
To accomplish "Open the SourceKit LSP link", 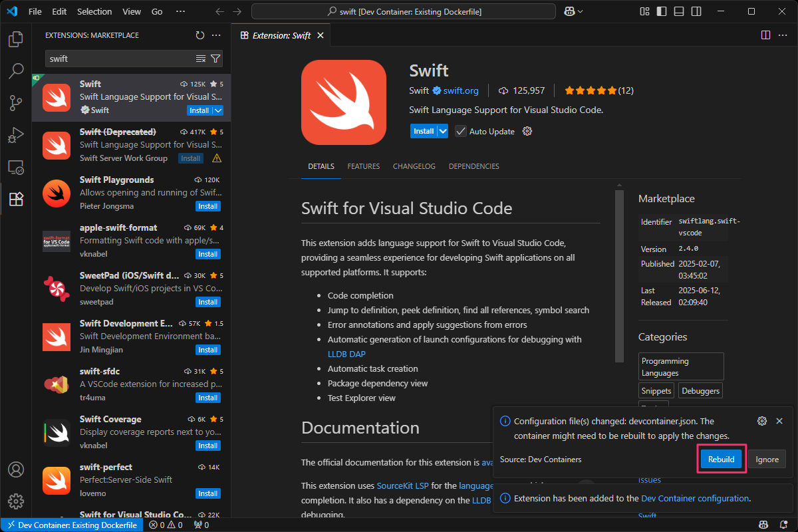I will (x=404, y=485).
